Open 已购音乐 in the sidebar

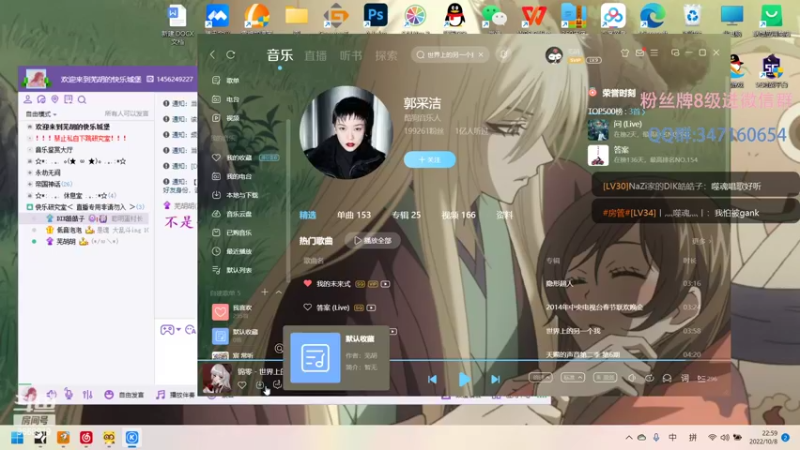coord(232,233)
